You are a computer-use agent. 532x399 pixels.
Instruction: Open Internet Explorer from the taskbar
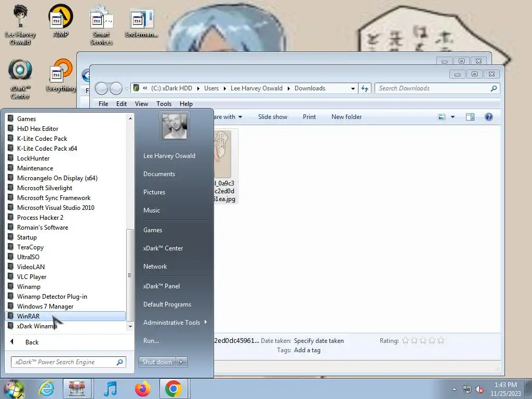pos(46,389)
